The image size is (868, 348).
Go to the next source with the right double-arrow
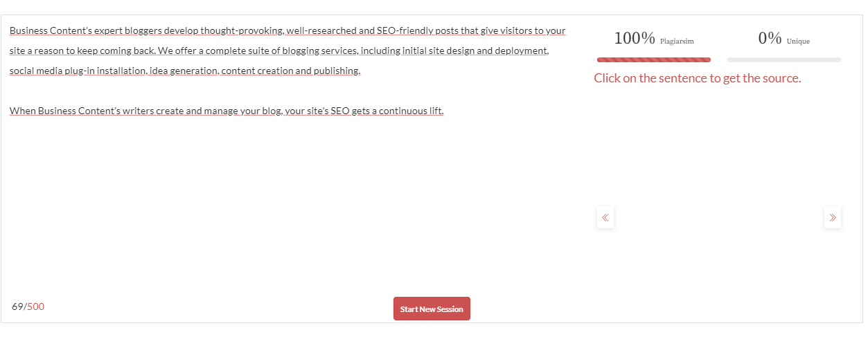coord(833,218)
